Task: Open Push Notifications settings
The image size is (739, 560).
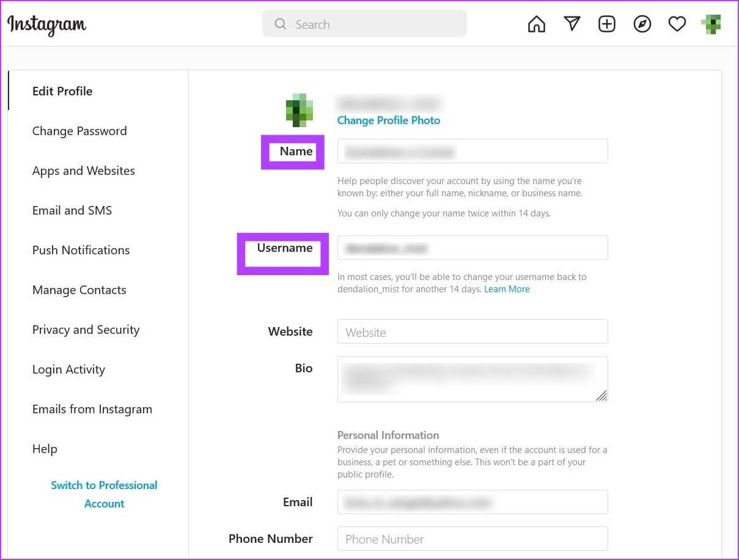Action: (x=81, y=250)
